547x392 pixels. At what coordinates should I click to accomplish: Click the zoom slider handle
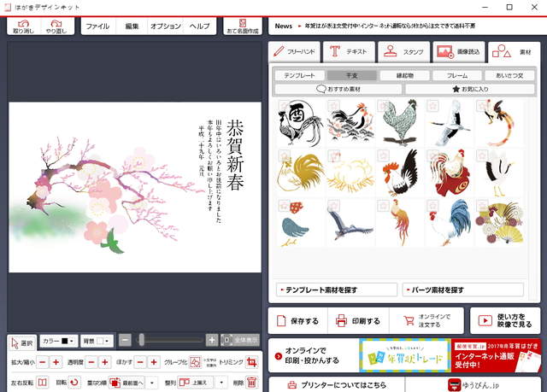click(142, 340)
